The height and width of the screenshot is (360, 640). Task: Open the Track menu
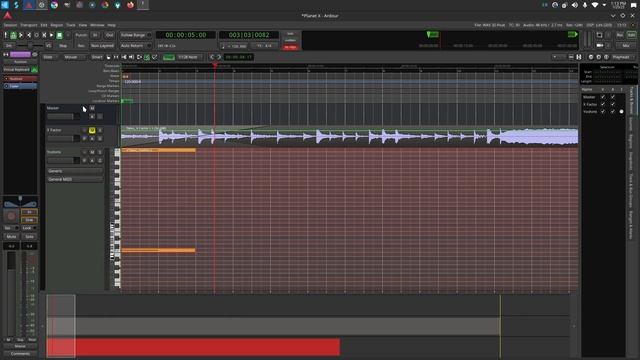click(x=71, y=25)
